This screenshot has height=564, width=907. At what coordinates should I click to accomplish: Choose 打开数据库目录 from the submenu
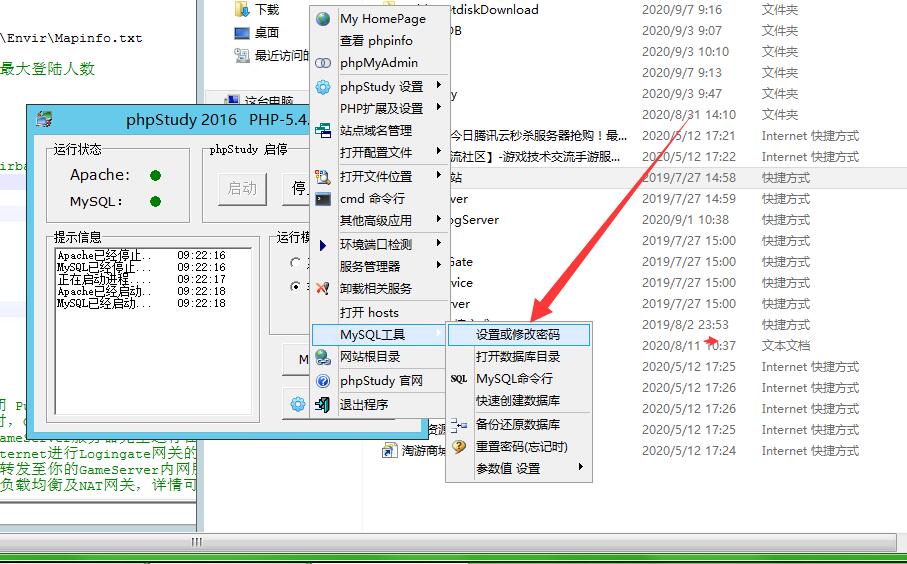(519, 356)
